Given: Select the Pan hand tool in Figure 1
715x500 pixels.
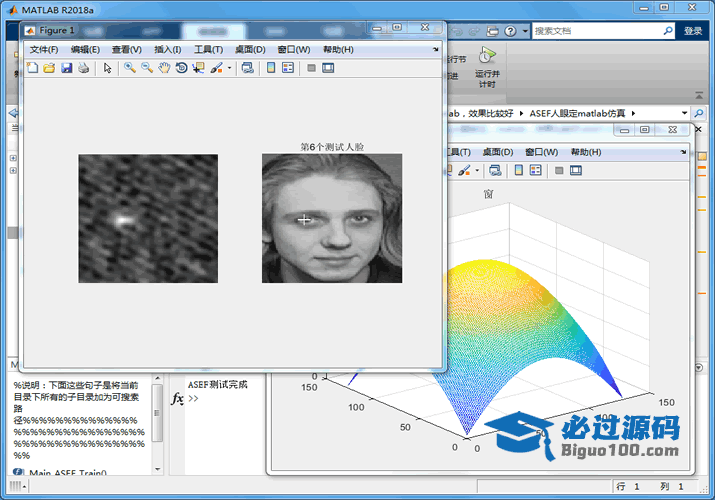Looking at the screenshot, I should click(164, 68).
